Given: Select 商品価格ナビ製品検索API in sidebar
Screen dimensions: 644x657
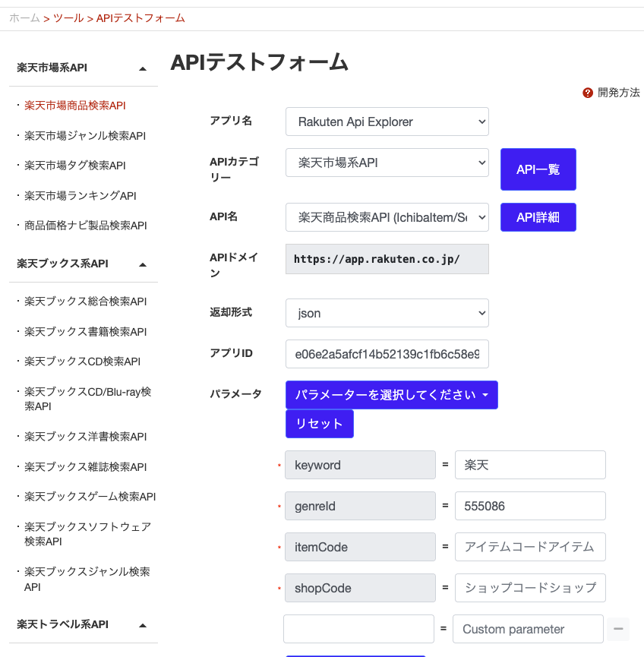Looking at the screenshot, I should tap(86, 226).
